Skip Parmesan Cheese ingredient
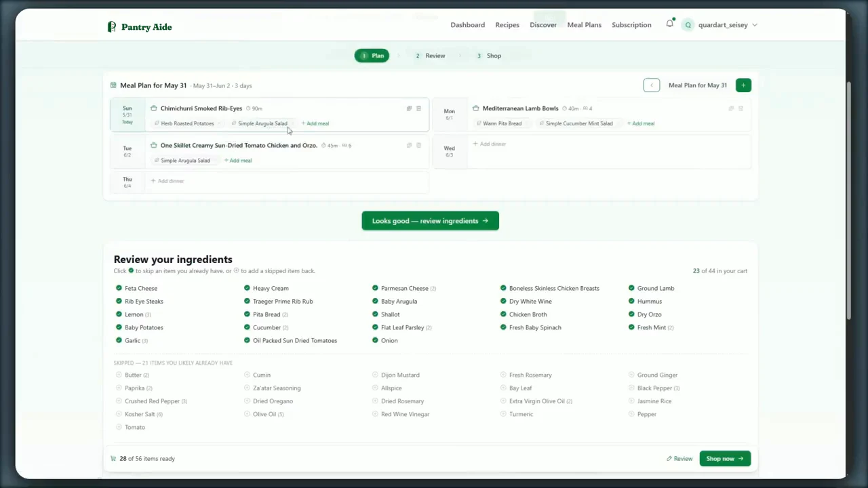Screen dimensions: 868x488 (x=375, y=288)
